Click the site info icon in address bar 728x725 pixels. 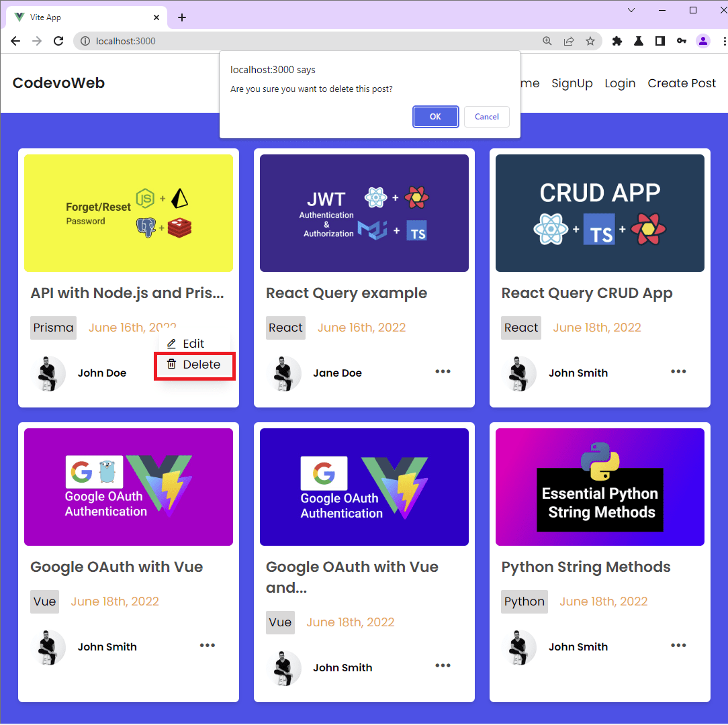pos(85,40)
